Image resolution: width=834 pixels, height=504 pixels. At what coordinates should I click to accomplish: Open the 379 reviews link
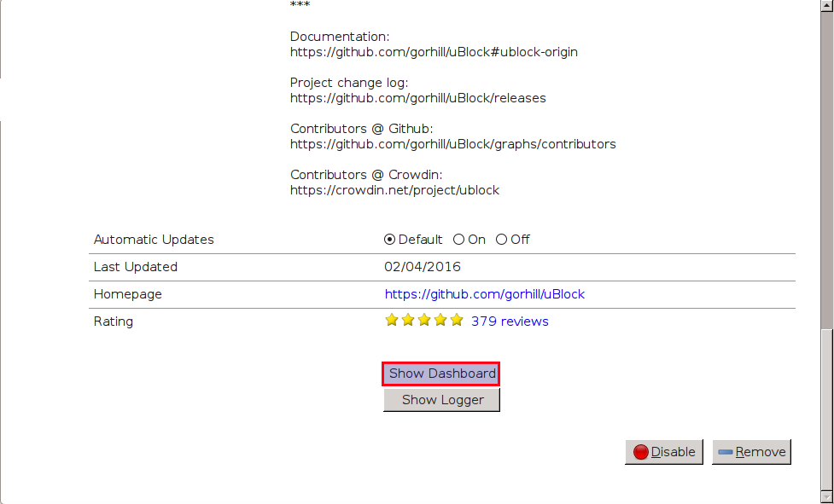(x=510, y=322)
